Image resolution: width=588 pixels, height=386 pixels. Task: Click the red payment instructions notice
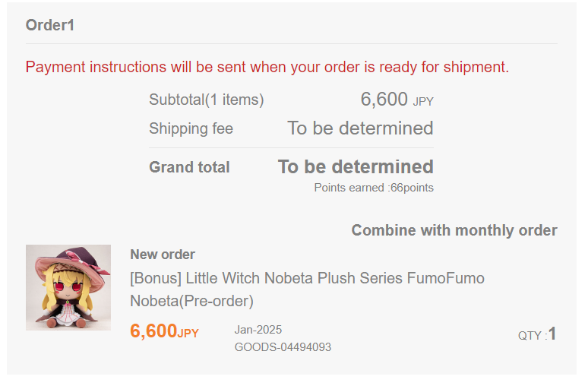click(267, 67)
